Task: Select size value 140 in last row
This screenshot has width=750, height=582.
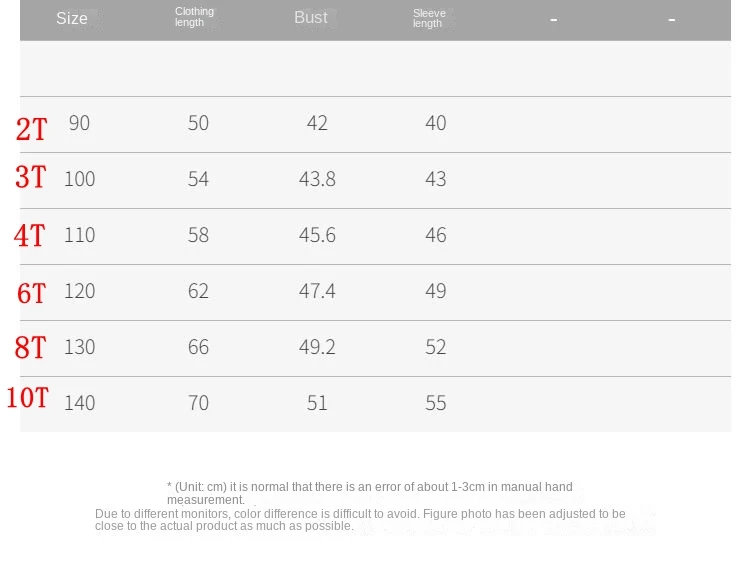Action: coord(80,403)
